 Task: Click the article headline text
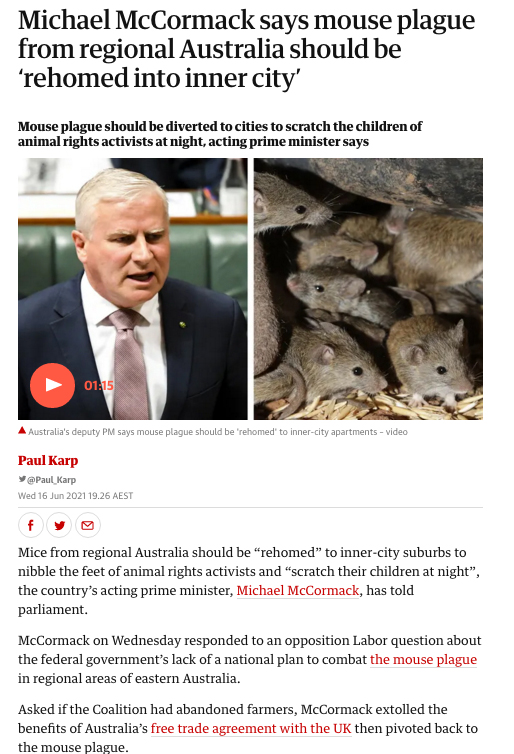tap(246, 49)
